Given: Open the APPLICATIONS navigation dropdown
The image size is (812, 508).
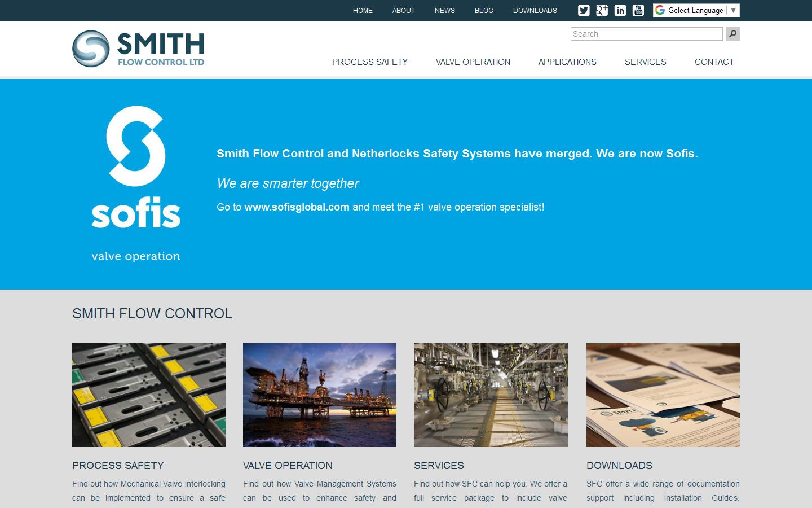Looking at the screenshot, I should [567, 62].
